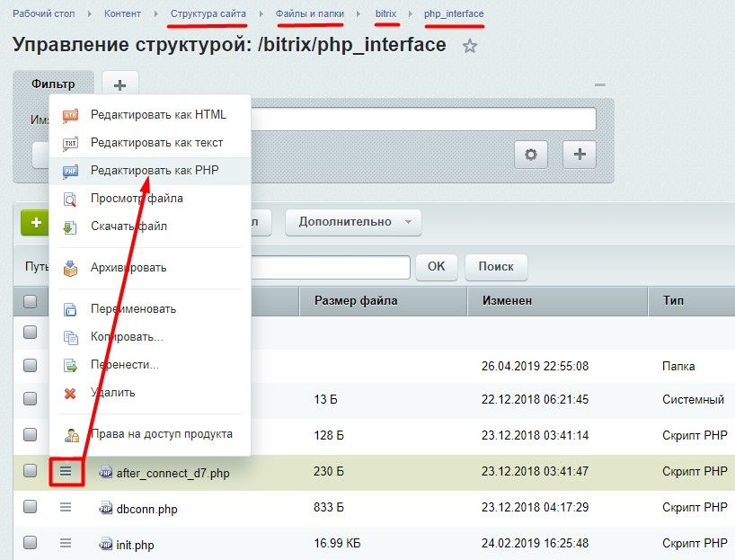Click the hamburger menu icon for after_connect_d7.php
This screenshot has height=560, width=735.
66,471
